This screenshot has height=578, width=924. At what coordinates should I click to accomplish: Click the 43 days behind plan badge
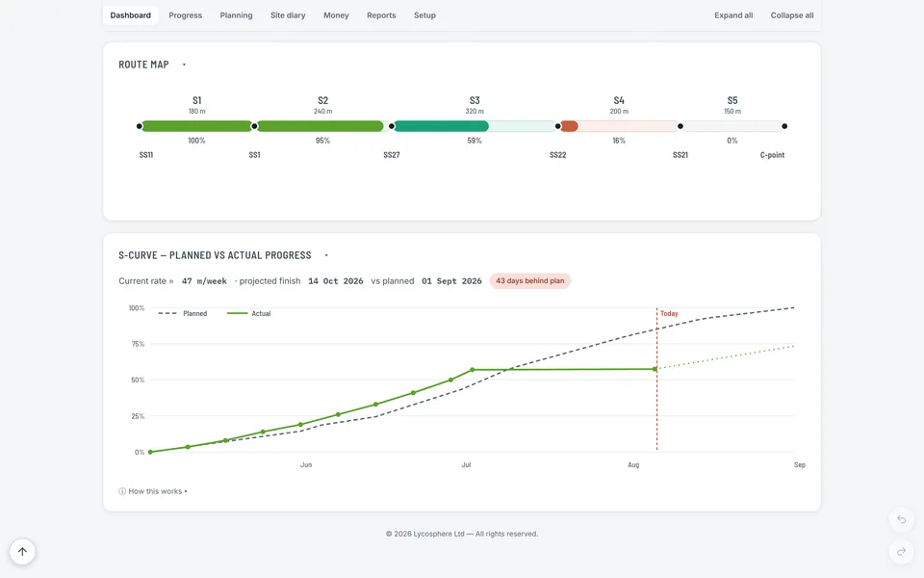tap(529, 280)
